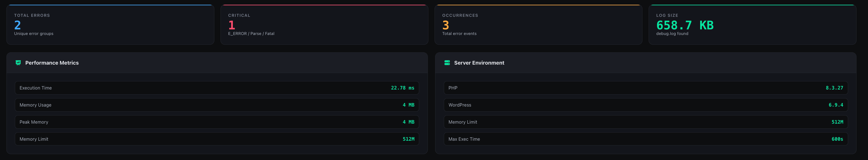Select the LOG SIZE card title
Screen dimensions: 868x160
click(x=667, y=15)
